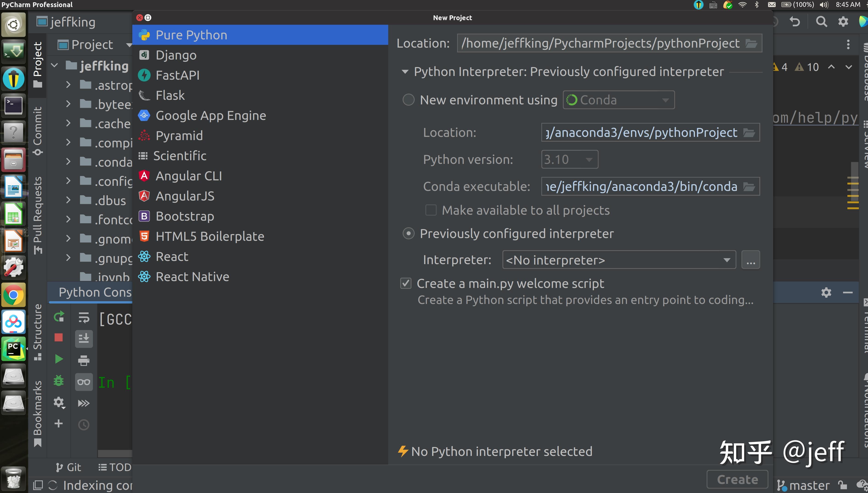Screen dimensions: 868x493
Task: Attach debugger to Python console
Action: pos(59,381)
